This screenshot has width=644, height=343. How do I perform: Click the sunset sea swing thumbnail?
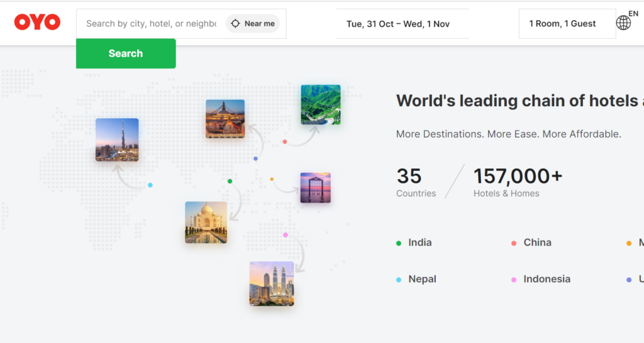(316, 187)
